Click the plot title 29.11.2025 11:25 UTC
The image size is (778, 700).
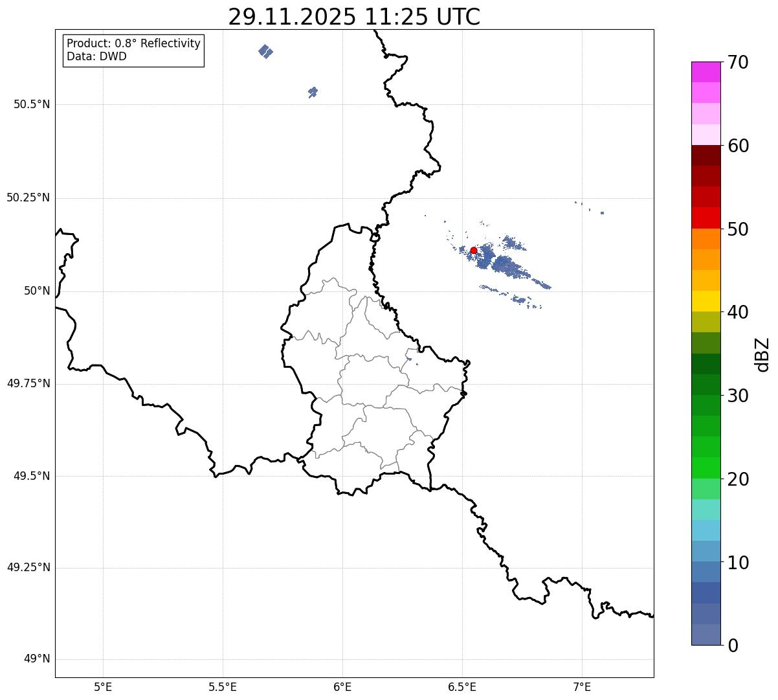[354, 17]
